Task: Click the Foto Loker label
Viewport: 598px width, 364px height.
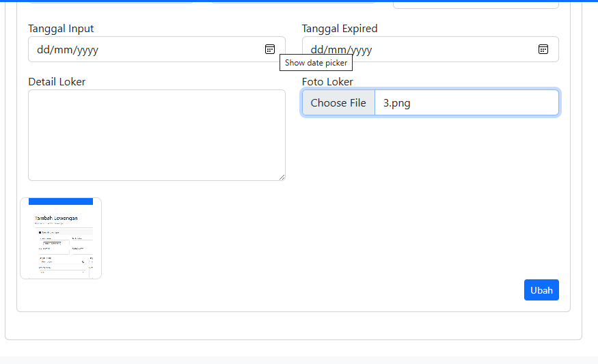Action: 327,82
